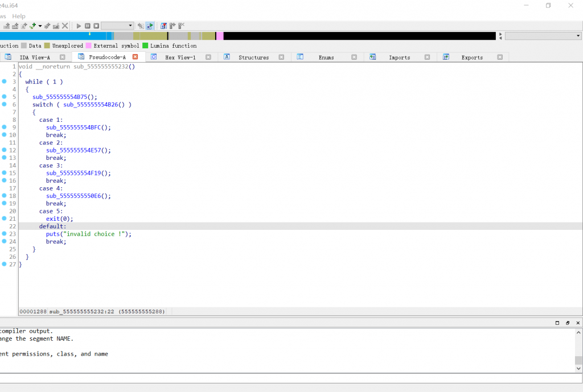Toggle breakpoint dot on line 21
583x392 pixels.
(x=4, y=218)
